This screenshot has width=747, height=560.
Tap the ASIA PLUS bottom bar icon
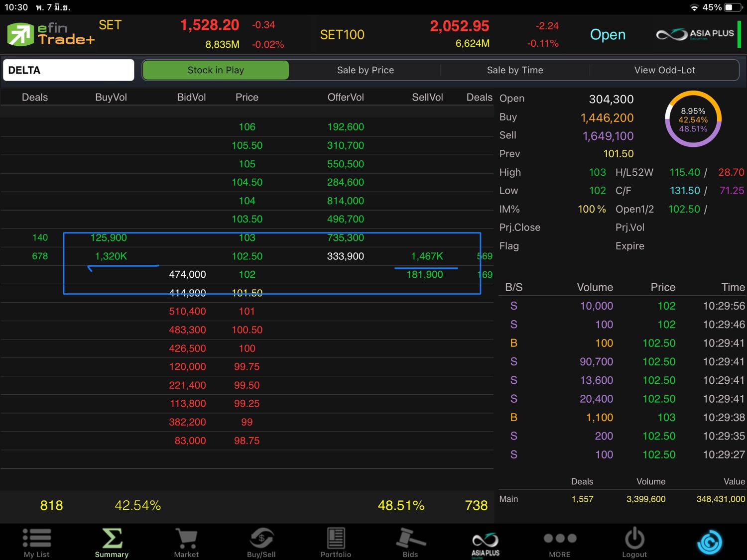pyautogui.click(x=486, y=545)
